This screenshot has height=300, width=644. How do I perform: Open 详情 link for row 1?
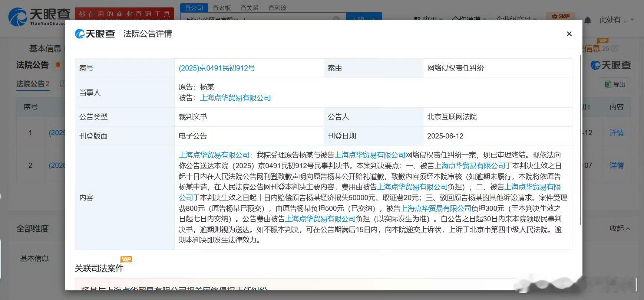click(x=617, y=133)
